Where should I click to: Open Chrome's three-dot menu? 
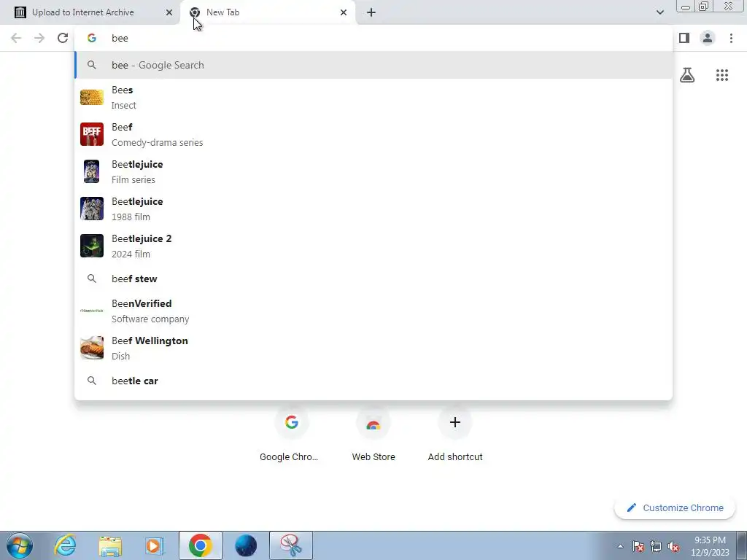[x=731, y=38]
